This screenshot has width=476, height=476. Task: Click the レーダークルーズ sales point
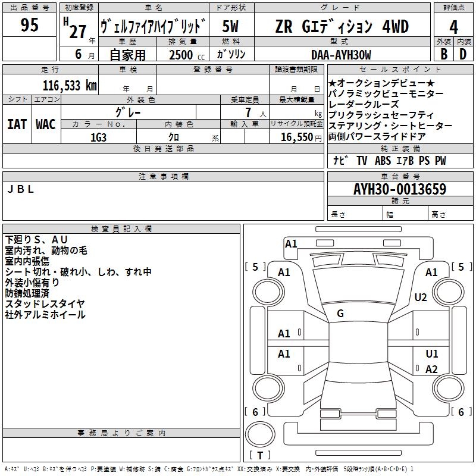(x=364, y=104)
